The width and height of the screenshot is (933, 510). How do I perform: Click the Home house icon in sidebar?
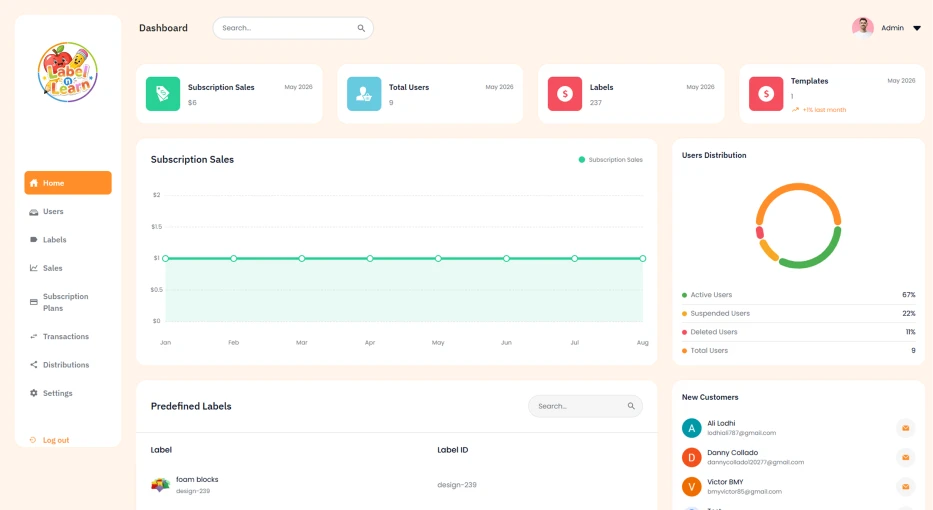point(34,183)
